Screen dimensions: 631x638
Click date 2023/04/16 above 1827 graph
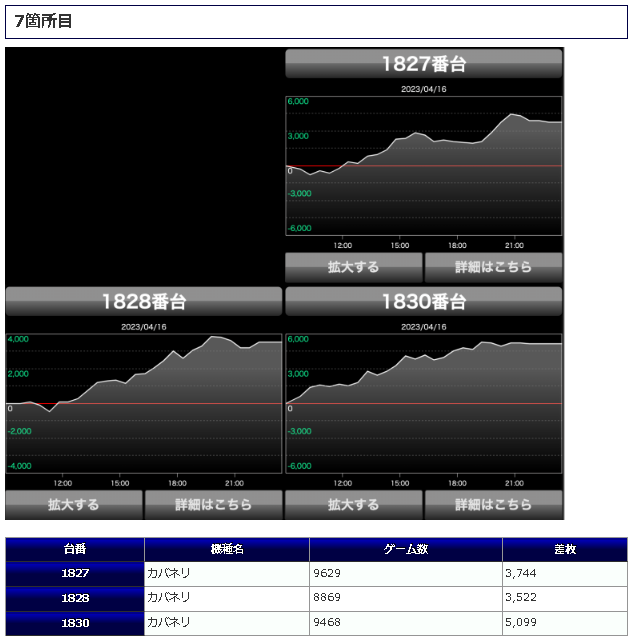424,89
